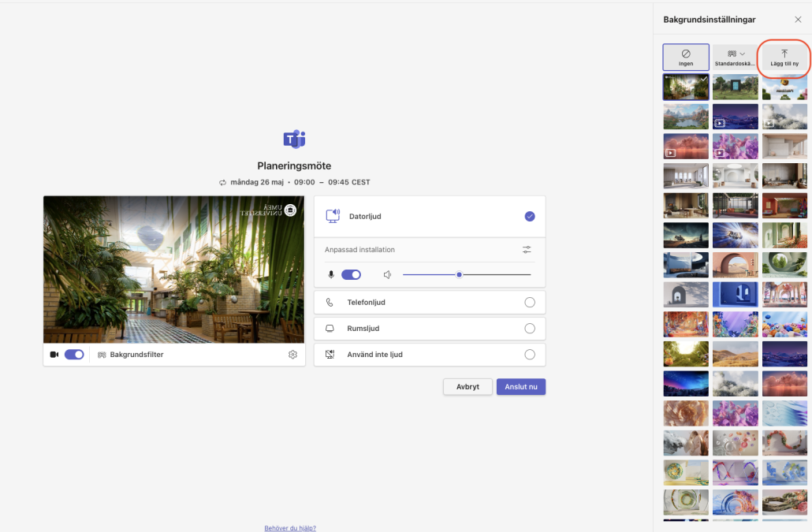Select the animated pink clouds sunset background

pos(686,147)
